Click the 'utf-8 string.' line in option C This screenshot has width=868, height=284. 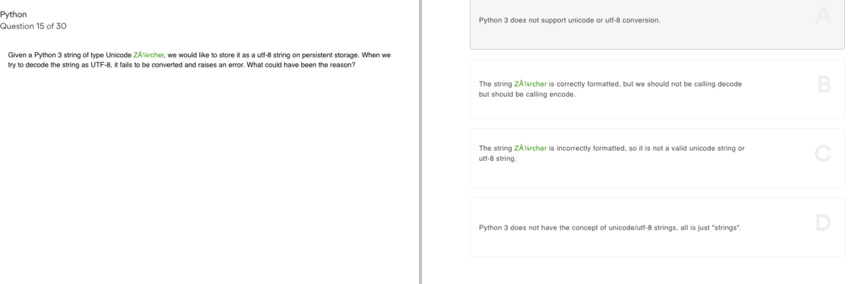[x=497, y=158]
